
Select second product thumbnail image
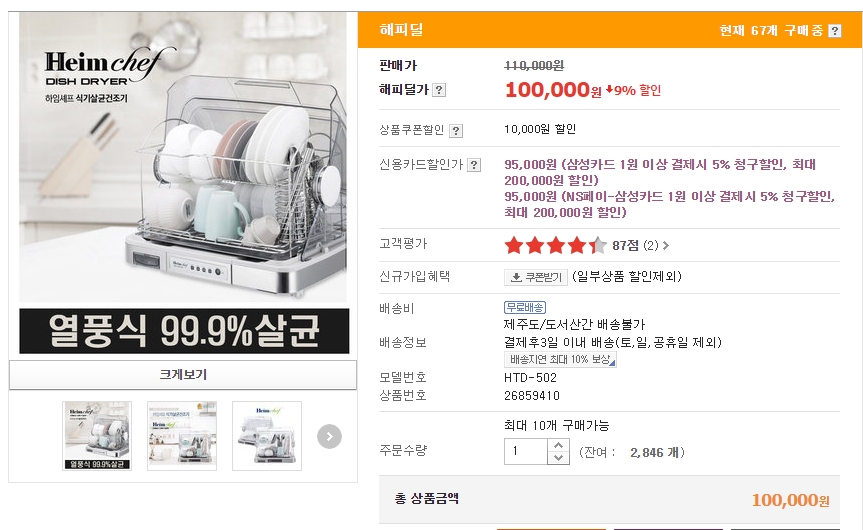[x=182, y=436]
